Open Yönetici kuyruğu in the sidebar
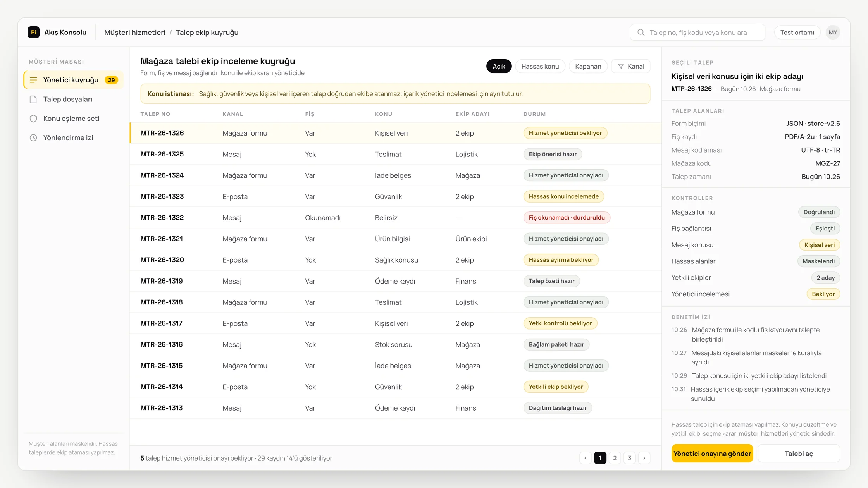This screenshot has height=488, width=868. pos(73,80)
